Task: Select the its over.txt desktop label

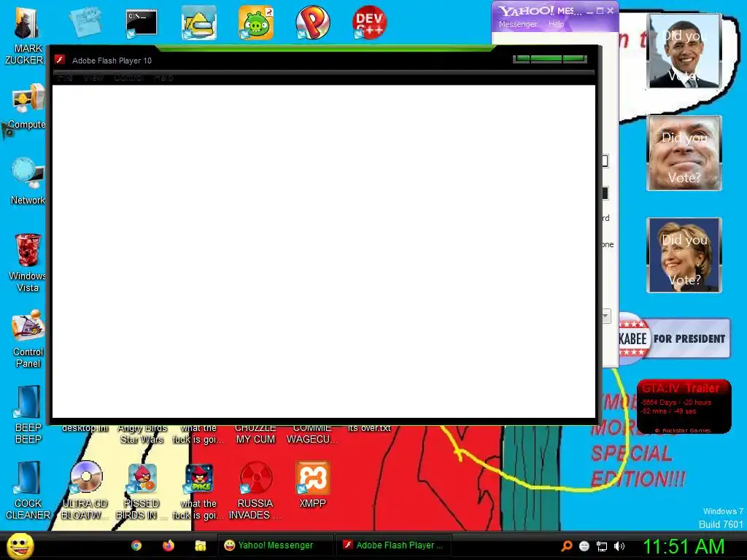Action: (x=369, y=428)
